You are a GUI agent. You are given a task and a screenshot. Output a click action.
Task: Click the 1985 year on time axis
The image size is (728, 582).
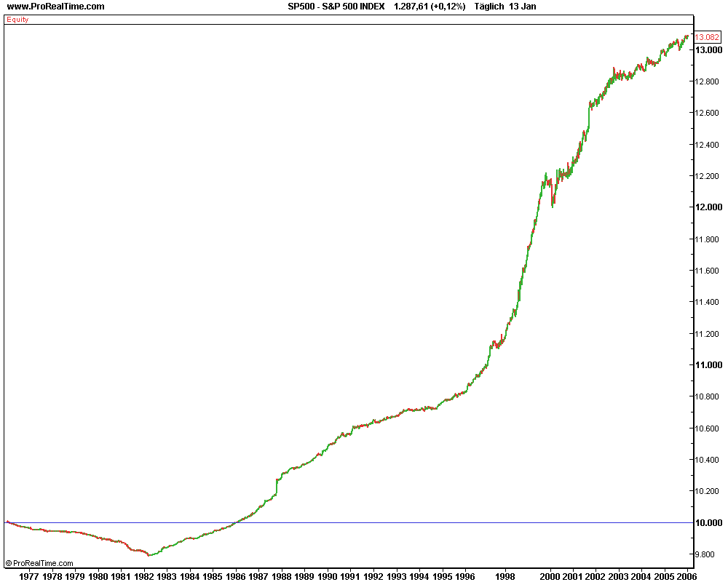click(213, 577)
